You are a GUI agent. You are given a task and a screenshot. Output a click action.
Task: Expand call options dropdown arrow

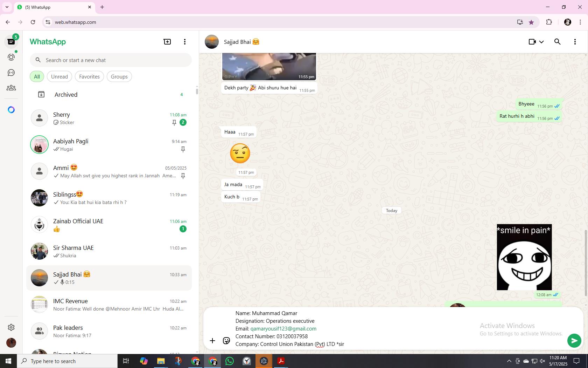pos(541,42)
